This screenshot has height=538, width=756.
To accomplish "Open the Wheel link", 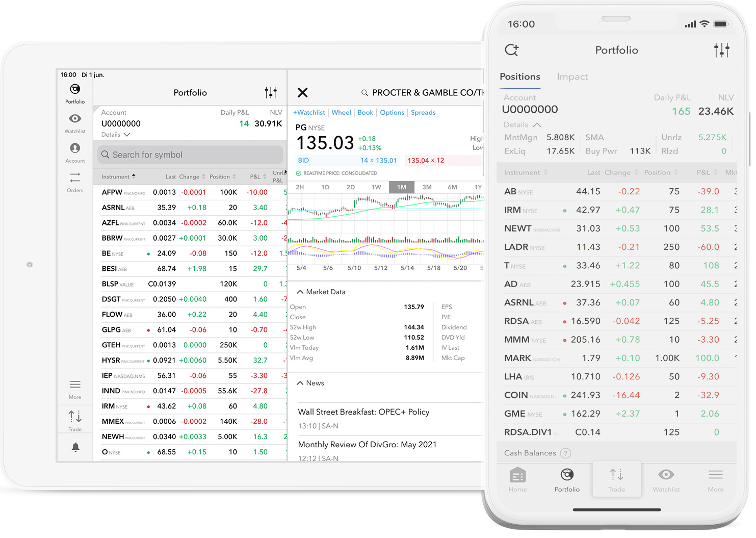I will click(341, 112).
